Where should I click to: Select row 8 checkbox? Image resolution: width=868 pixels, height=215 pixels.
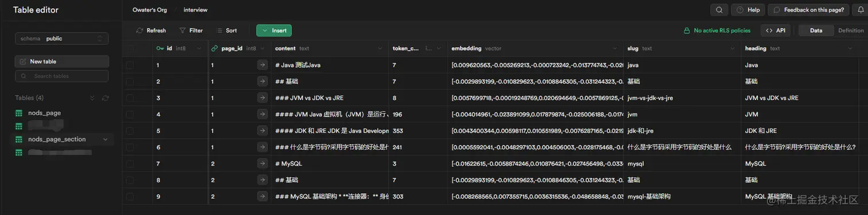pyautogui.click(x=130, y=180)
